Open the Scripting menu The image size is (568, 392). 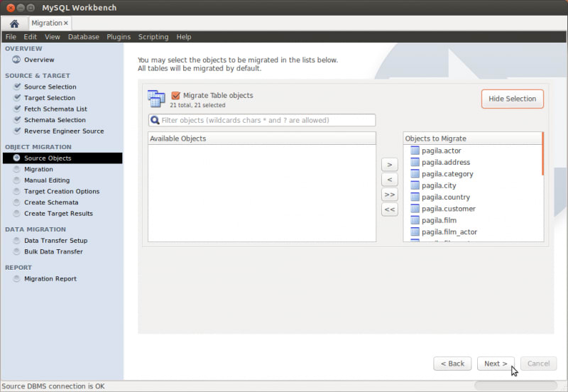(153, 37)
